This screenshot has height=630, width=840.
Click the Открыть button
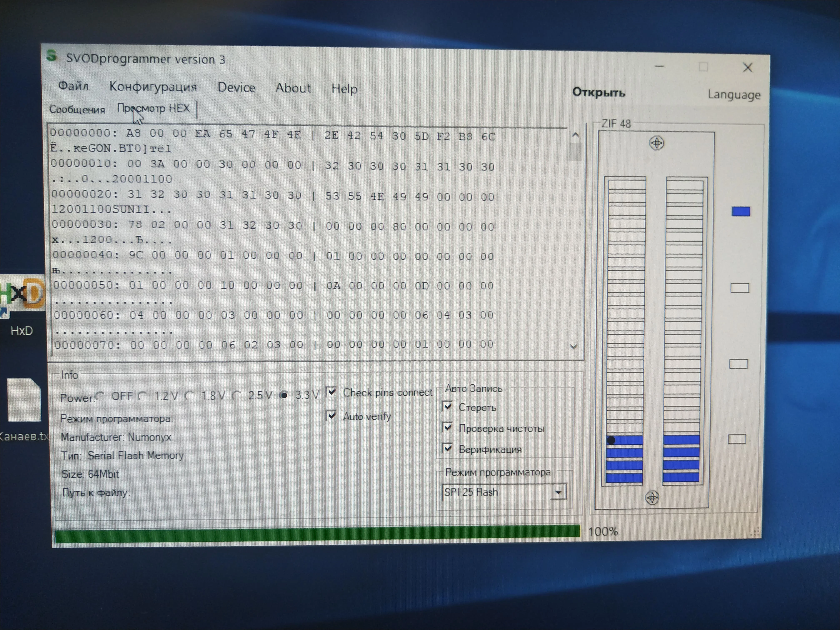[x=599, y=92]
